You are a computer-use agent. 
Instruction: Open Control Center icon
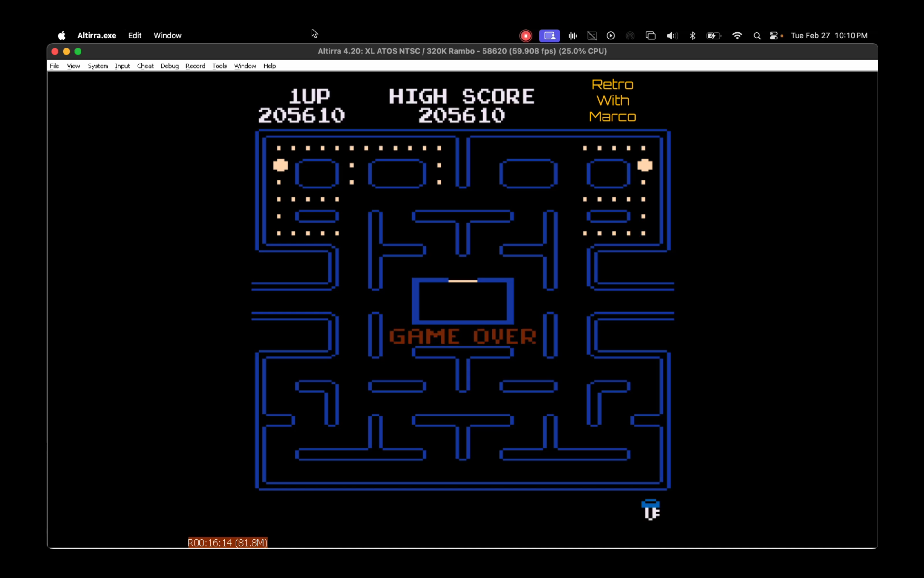click(774, 36)
